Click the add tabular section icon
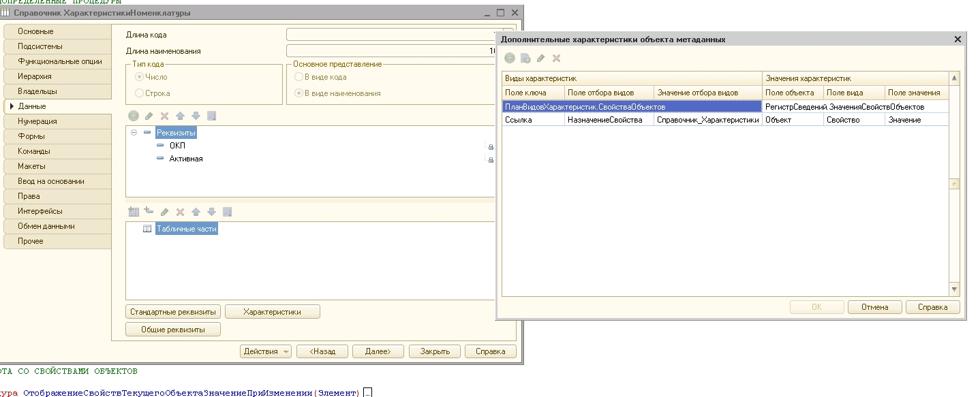Viewport: 980px width, 397px height. click(134, 212)
